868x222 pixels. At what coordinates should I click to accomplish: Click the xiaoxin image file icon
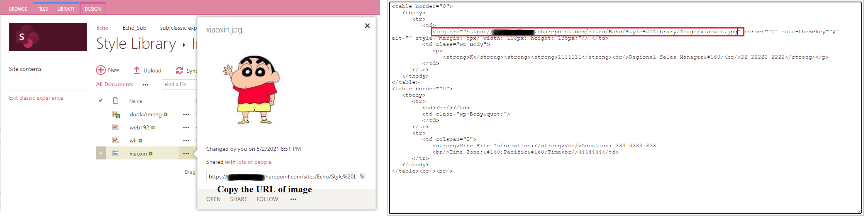(x=116, y=153)
